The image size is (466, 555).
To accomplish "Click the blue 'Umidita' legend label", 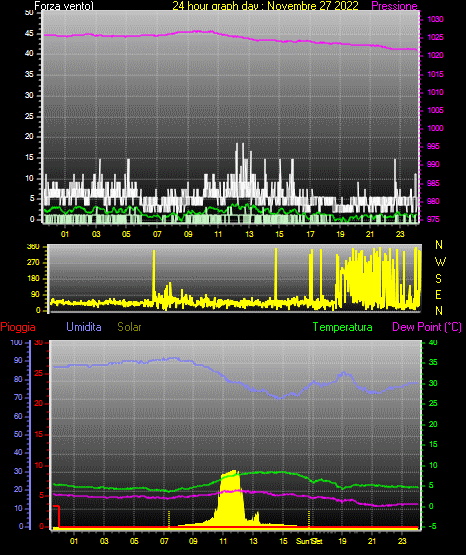I will 84,327.
